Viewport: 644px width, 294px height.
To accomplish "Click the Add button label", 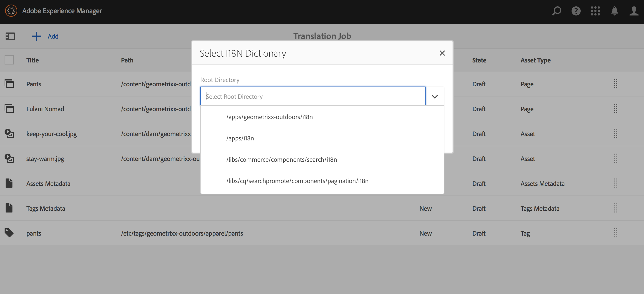I will click(53, 36).
